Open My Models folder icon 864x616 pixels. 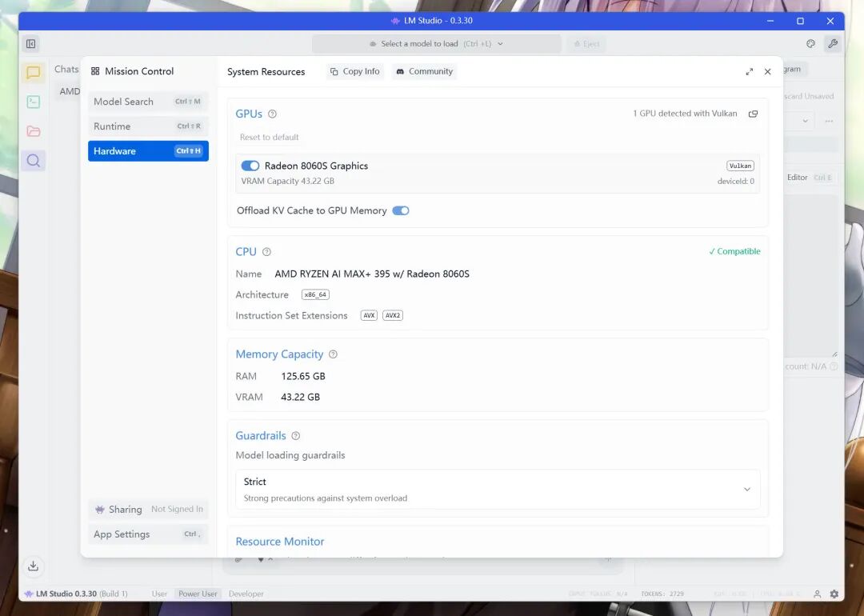[33, 131]
